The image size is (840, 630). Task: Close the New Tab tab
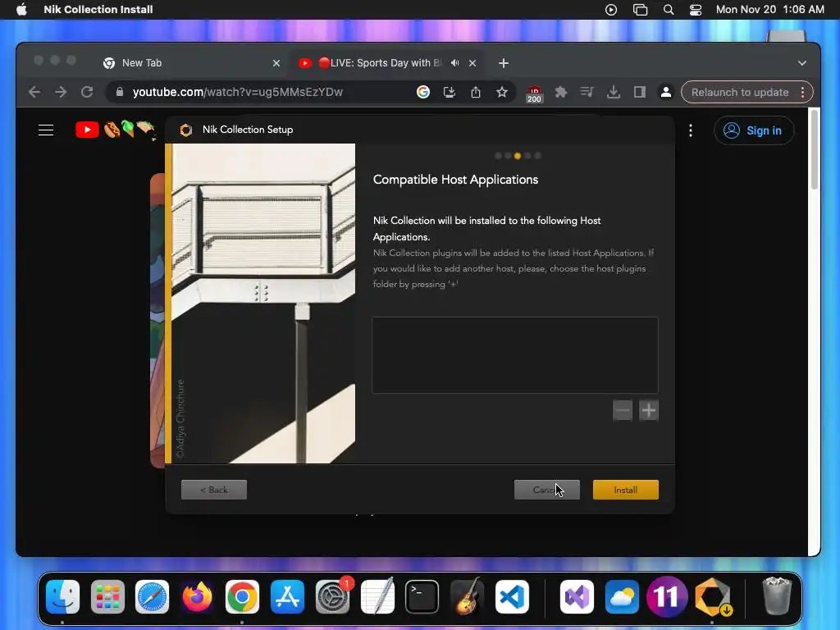[276, 63]
